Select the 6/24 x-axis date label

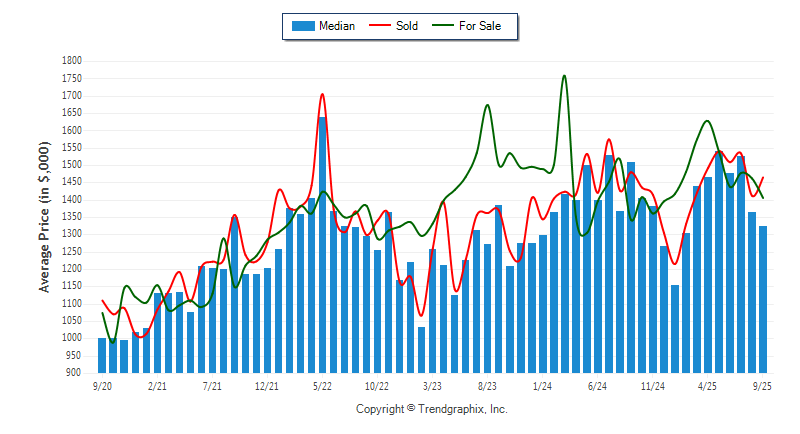tap(598, 384)
